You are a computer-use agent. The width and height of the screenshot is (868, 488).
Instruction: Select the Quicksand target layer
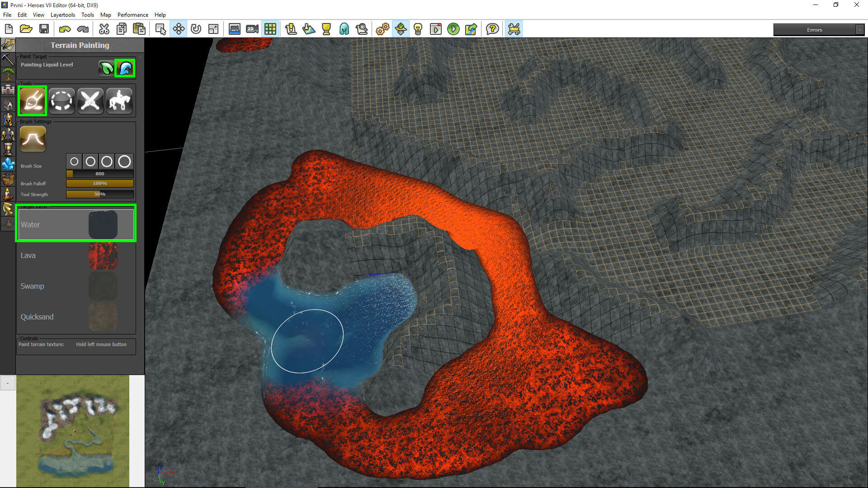click(76, 317)
